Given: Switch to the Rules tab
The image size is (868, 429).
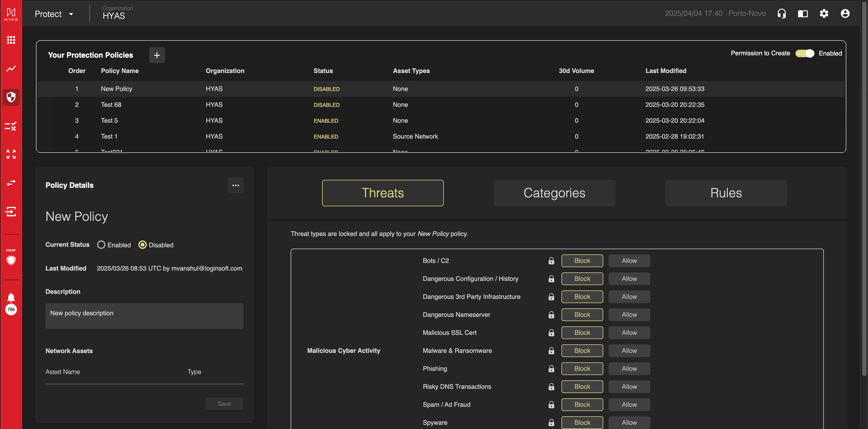Looking at the screenshot, I should [726, 193].
